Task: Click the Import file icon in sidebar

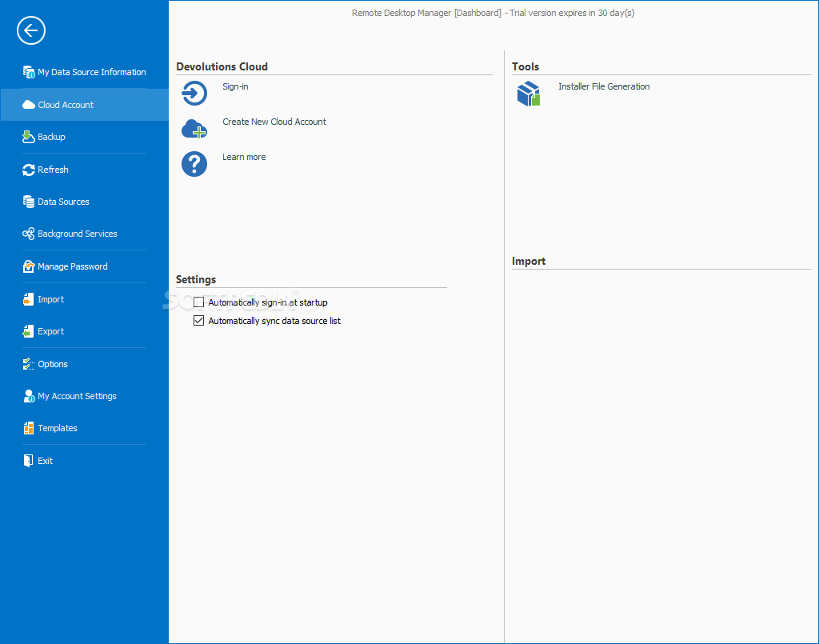Action: coord(29,299)
